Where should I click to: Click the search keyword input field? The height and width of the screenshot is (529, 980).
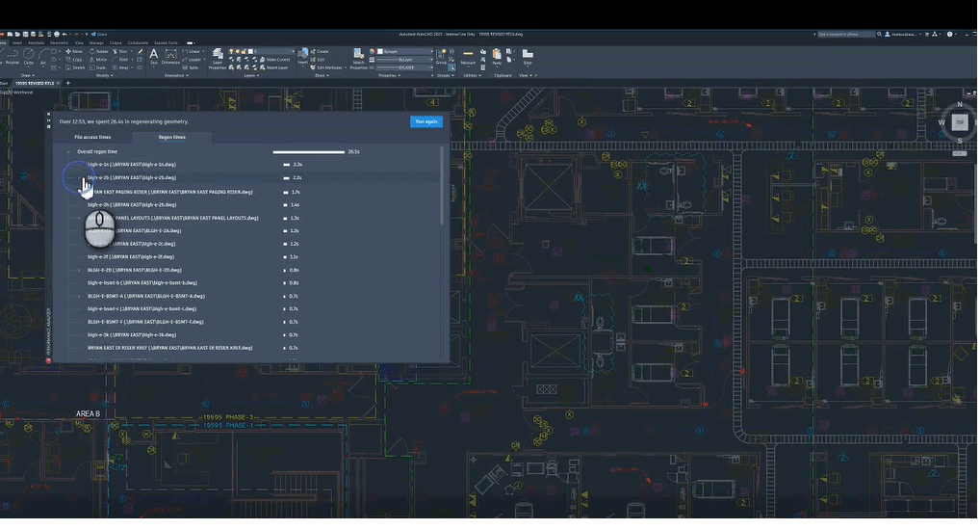point(846,35)
